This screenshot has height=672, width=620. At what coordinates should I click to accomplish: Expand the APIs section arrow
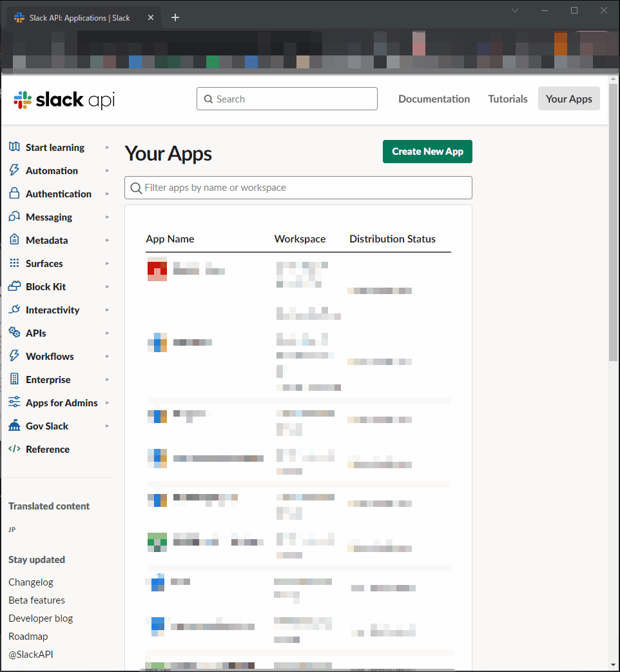point(107,333)
